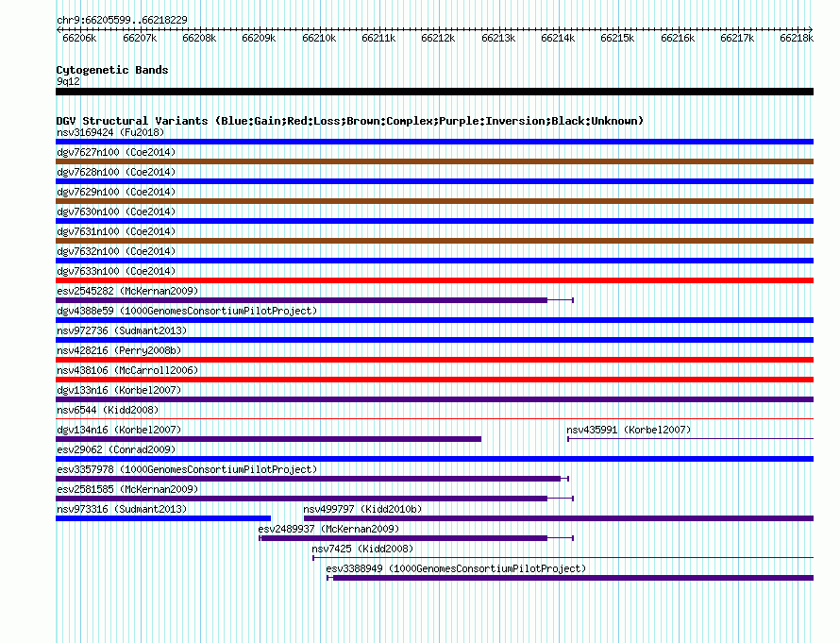Click the 66208k ruler label
Viewport: 840px width, 643px height.
click(x=199, y=38)
